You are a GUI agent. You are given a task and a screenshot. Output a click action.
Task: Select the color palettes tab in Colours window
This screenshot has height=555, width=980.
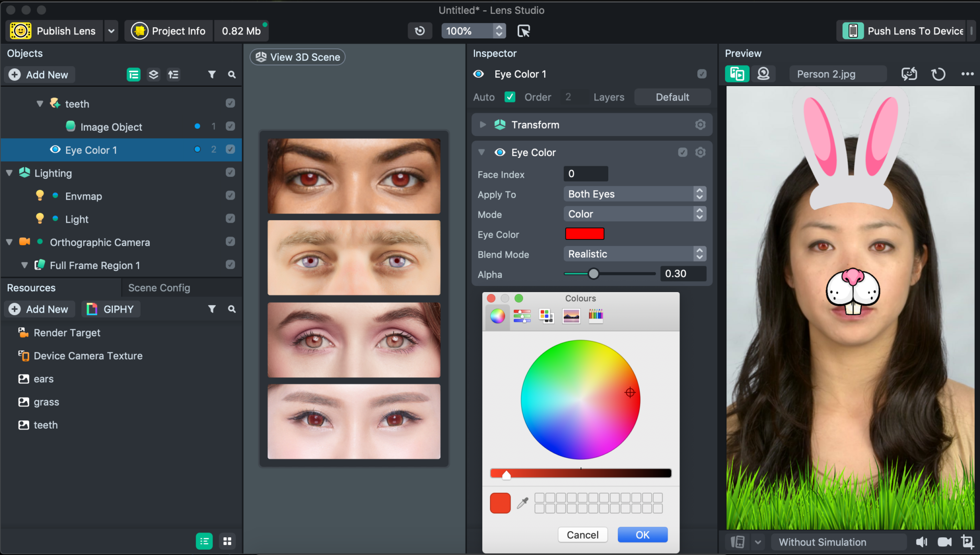pos(546,316)
